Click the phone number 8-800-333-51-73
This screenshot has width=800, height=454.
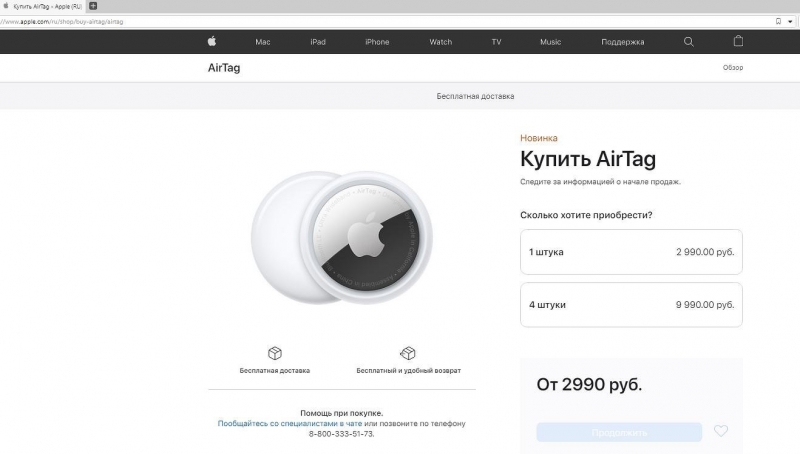(341, 434)
